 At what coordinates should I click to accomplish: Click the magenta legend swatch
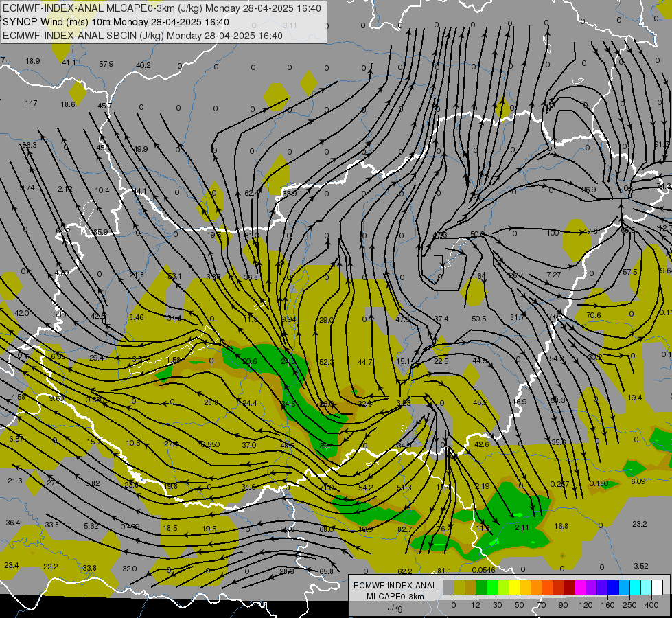click(580, 587)
